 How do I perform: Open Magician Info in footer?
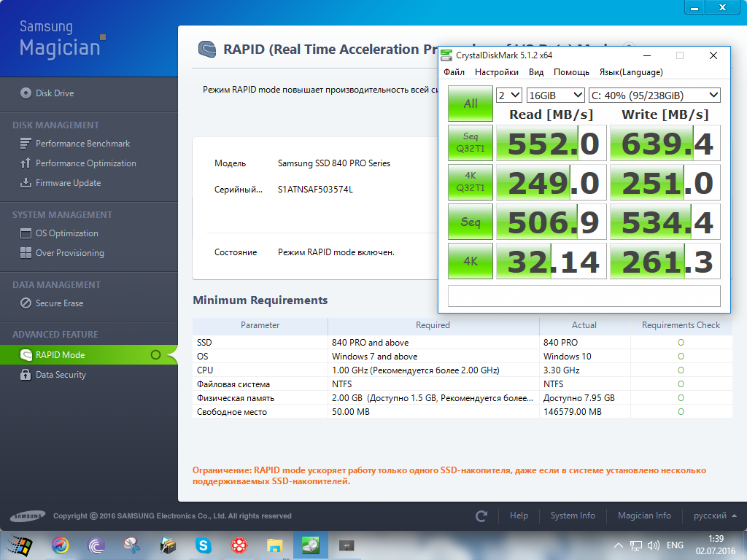[644, 516]
